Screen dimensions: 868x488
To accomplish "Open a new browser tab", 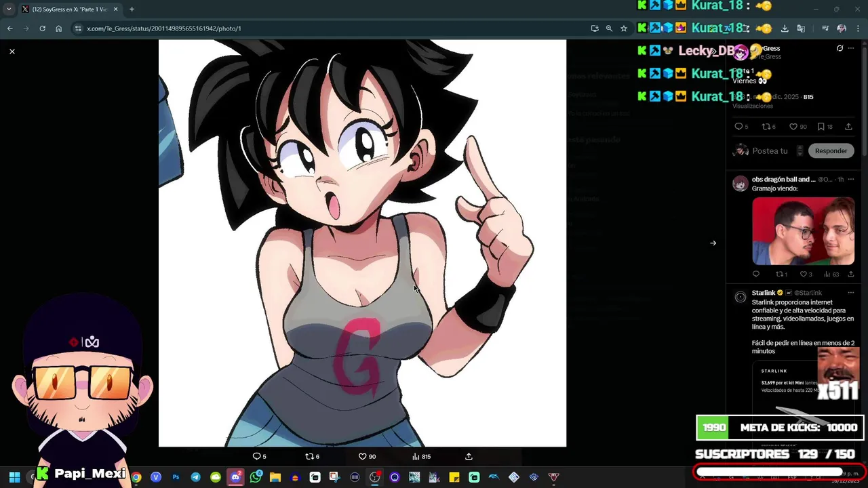I will 132,9.
